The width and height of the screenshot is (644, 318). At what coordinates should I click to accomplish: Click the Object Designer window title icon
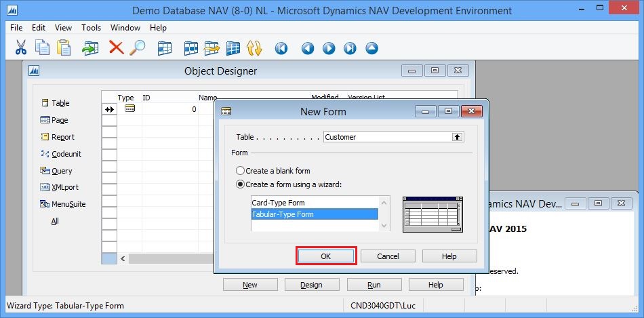34,71
